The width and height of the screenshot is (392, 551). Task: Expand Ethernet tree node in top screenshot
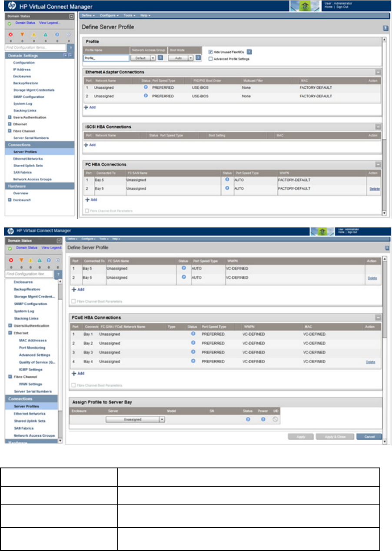(x=10, y=124)
